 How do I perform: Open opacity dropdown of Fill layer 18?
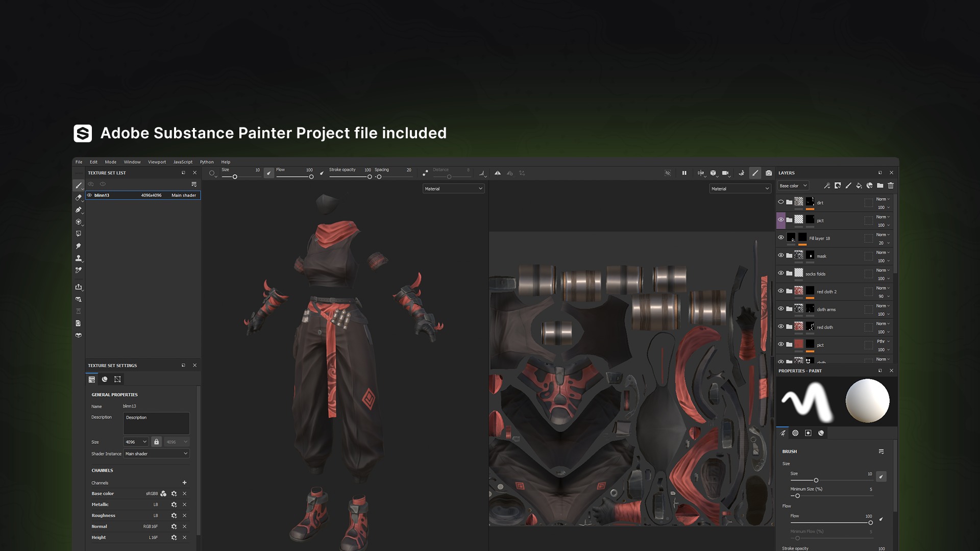884,243
